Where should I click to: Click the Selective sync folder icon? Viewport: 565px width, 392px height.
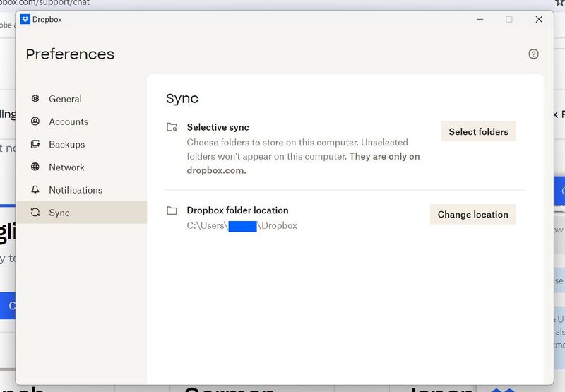coord(172,127)
